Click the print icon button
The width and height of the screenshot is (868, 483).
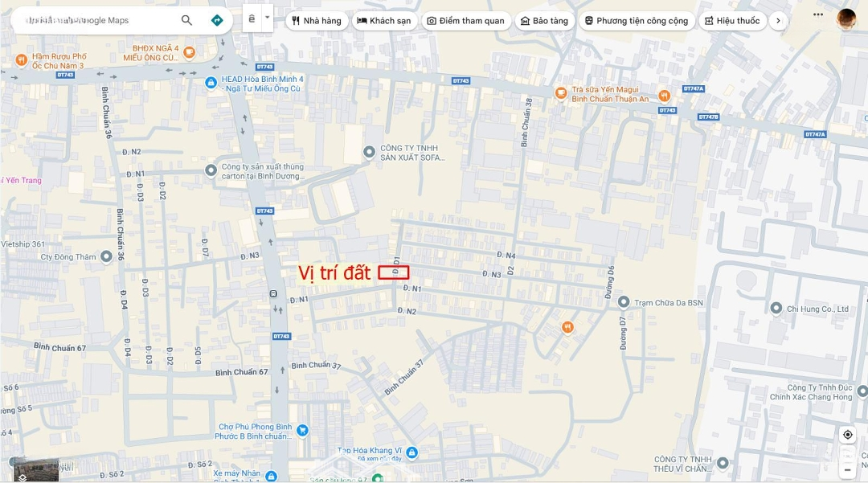(252, 18)
